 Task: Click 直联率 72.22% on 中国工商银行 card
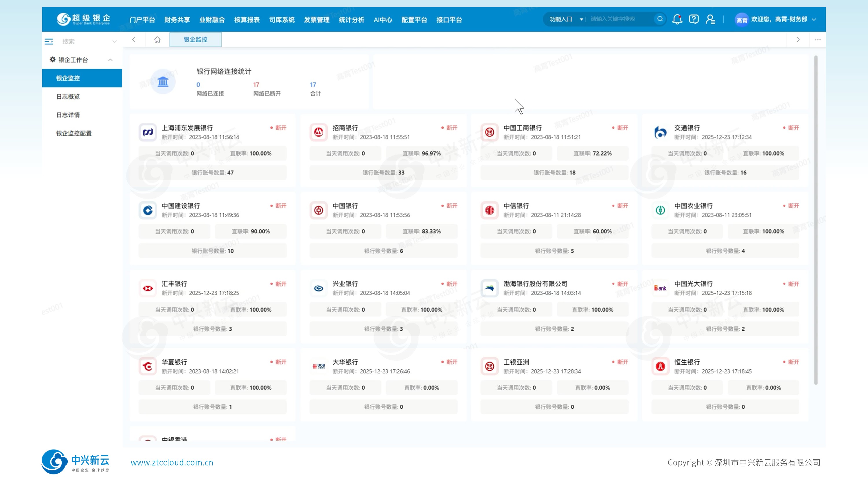(x=593, y=154)
